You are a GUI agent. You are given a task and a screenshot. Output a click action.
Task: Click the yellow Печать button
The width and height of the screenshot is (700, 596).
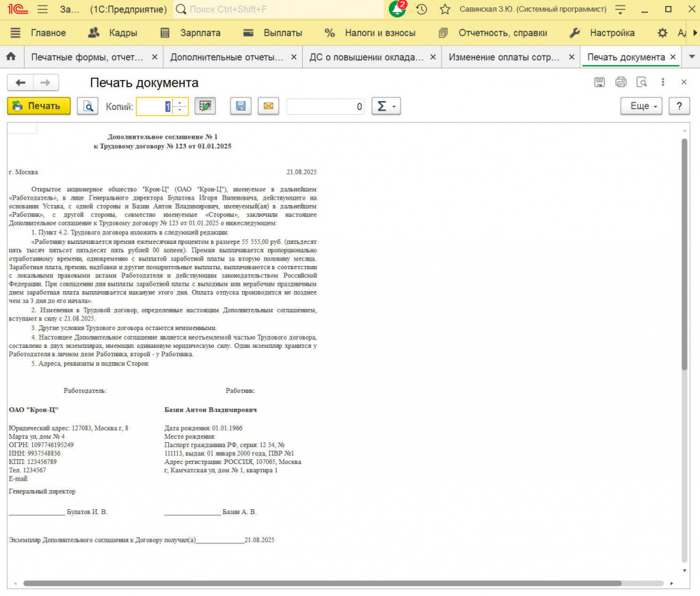coord(39,106)
